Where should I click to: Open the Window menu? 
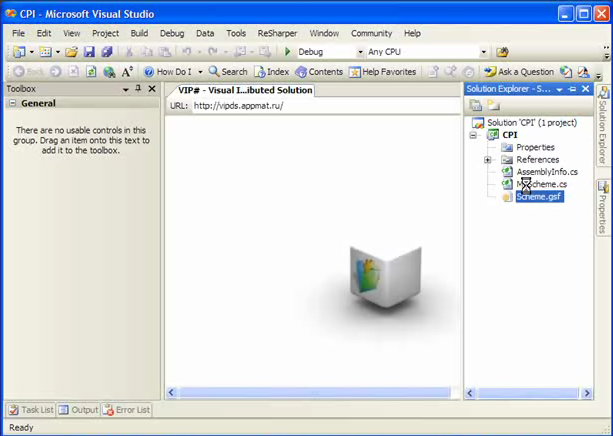pos(324,33)
